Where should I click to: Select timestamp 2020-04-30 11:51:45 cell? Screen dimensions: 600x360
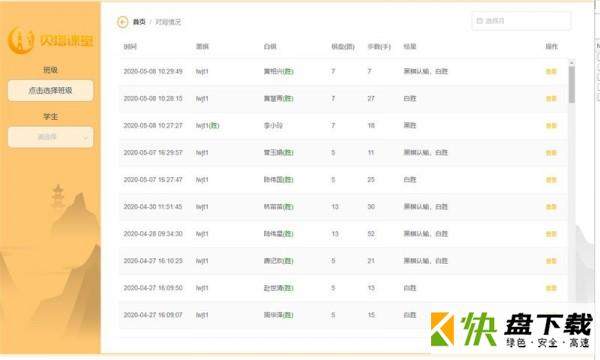(153, 207)
